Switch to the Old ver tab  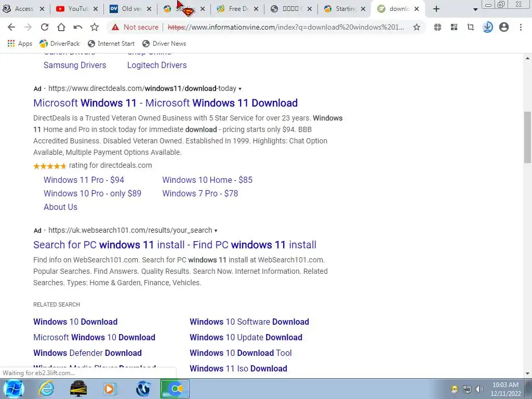[x=130, y=9]
